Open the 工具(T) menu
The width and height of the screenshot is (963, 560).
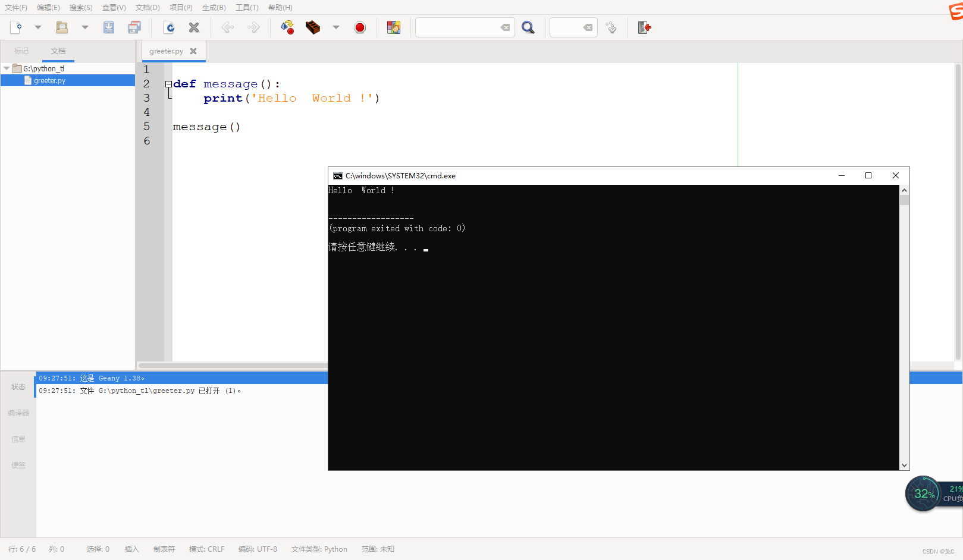[247, 8]
